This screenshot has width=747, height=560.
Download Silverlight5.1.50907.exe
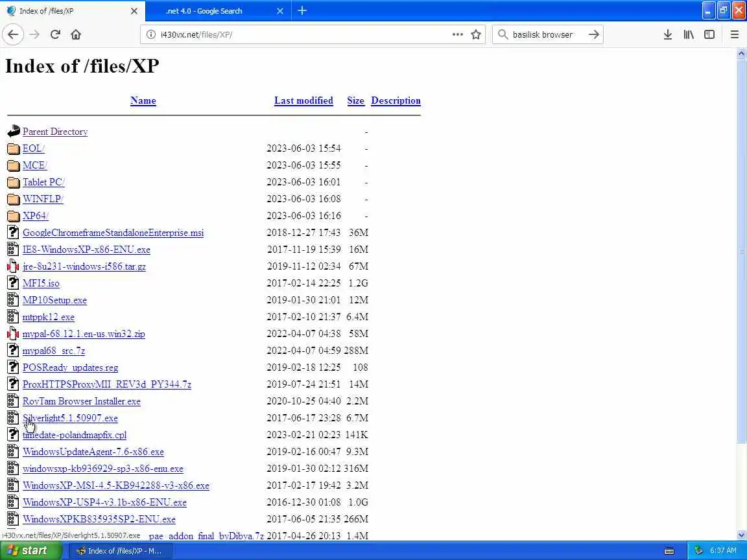tap(70, 418)
